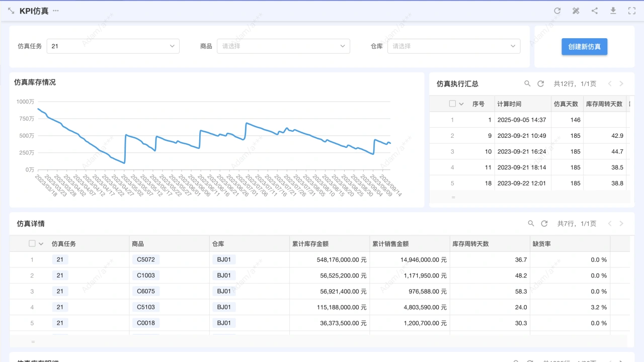The image size is (644, 362).
Task: Expand selection options chevron in 仿真详情 header
Action: click(41, 244)
